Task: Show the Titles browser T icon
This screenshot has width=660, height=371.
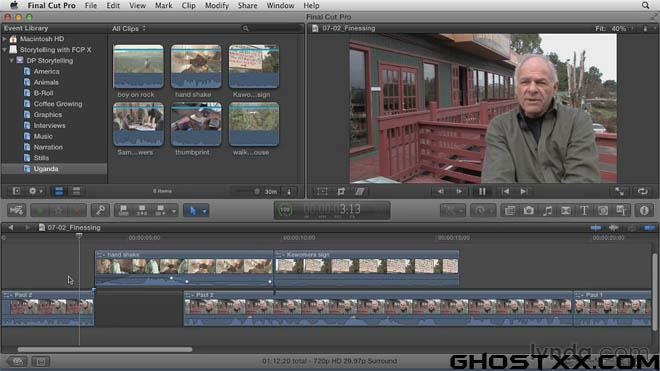Action: pyautogui.click(x=584, y=210)
